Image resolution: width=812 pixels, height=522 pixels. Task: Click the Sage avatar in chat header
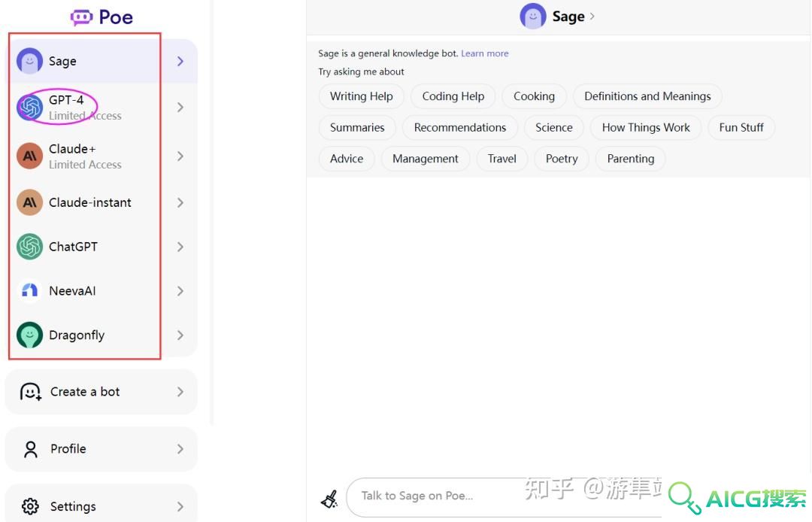533,16
